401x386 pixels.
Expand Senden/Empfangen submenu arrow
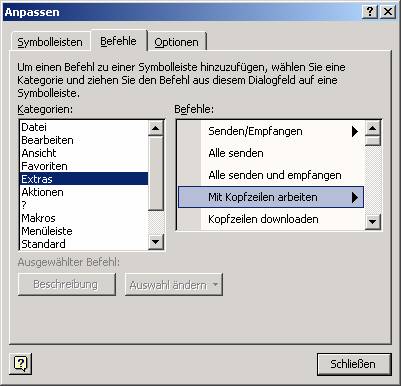[355, 131]
